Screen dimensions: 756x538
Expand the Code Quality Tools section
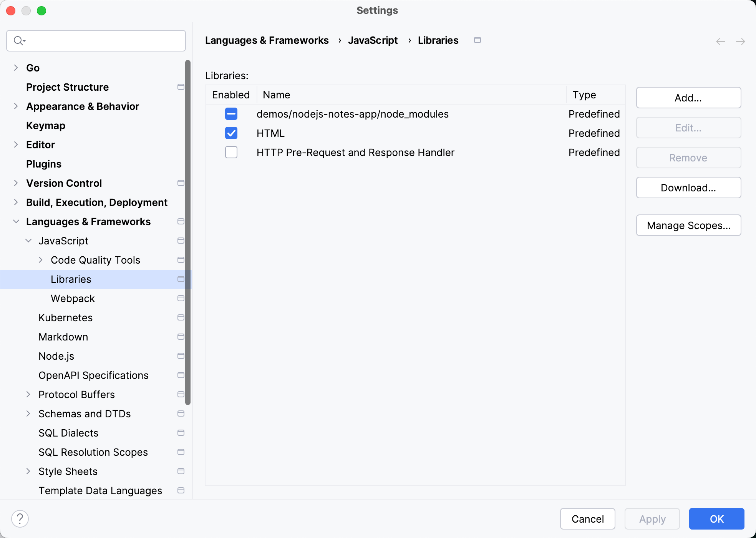pos(41,260)
